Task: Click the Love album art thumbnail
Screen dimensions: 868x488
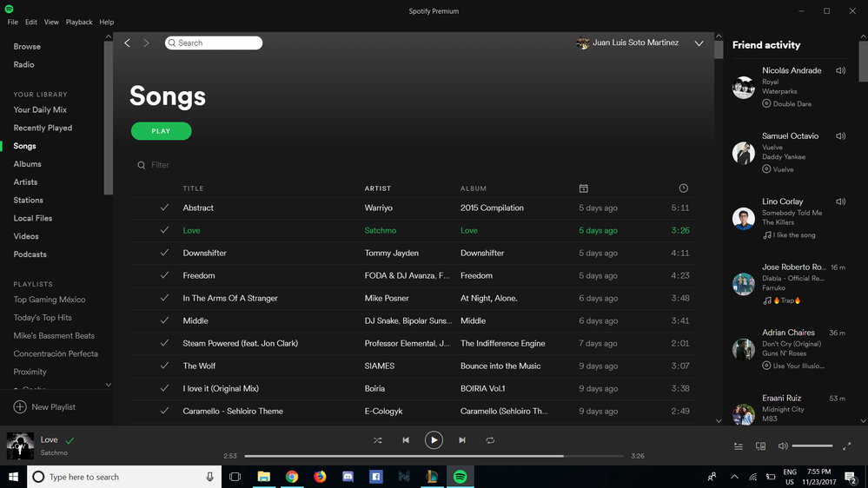Action: pyautogui.click(x=20, y=446)
